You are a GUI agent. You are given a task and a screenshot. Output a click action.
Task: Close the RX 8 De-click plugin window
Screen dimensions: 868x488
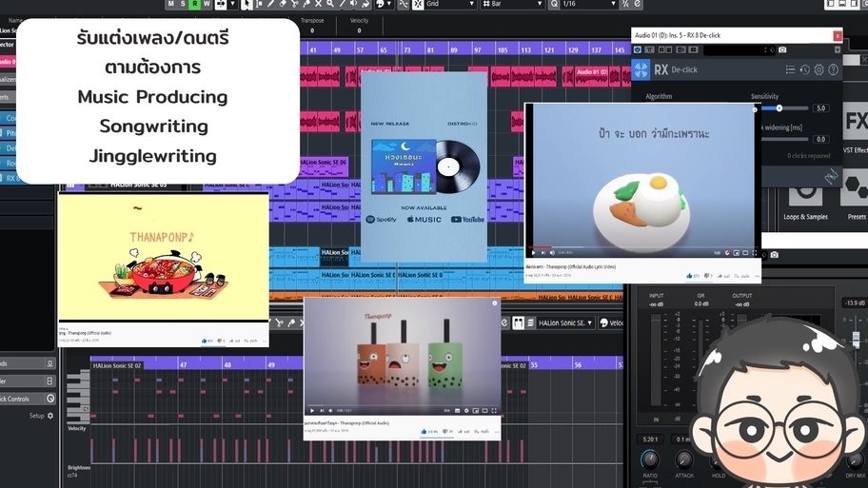838,36
